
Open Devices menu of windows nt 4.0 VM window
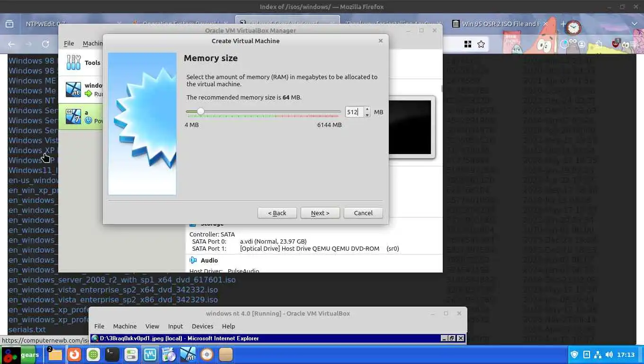tap(203, 326)
